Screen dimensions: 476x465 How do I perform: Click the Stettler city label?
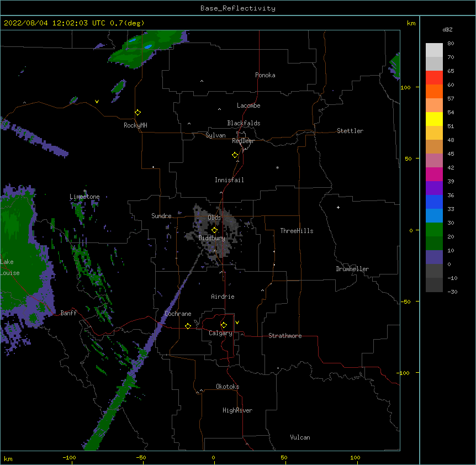click(x=350, y=131)
